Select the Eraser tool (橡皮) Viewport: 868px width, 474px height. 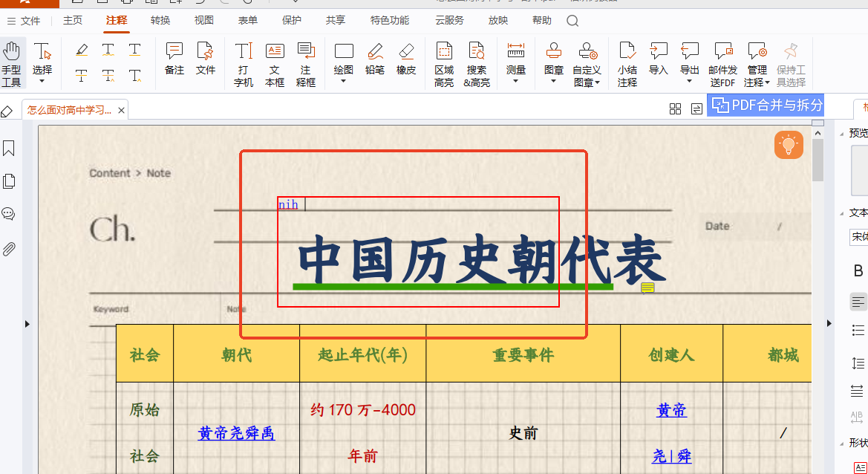406,61
